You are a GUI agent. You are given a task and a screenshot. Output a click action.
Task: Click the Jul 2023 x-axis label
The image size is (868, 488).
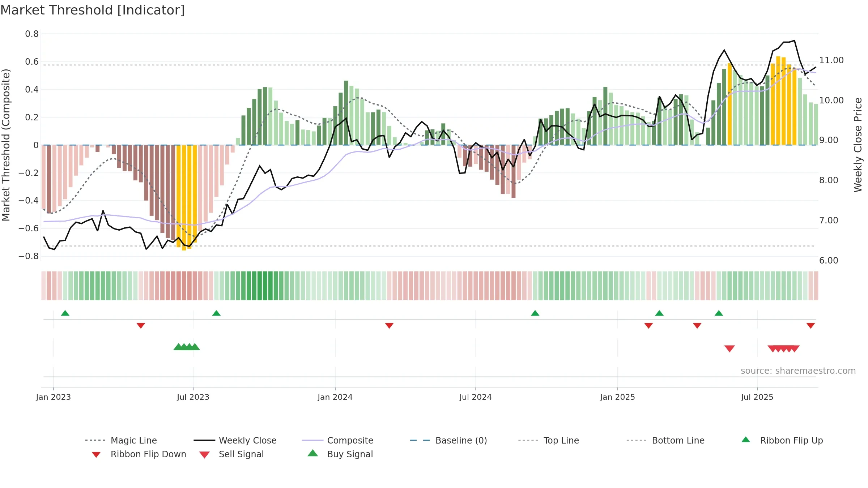pos(193,397)
